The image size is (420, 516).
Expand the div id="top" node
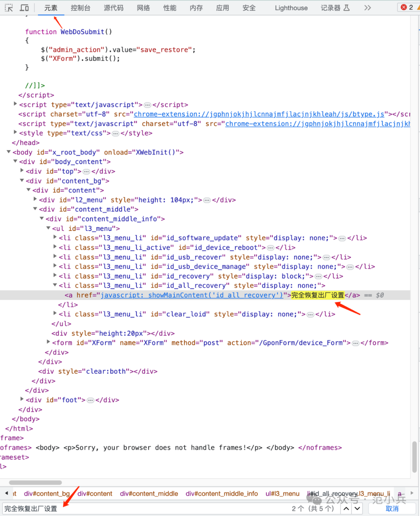click(22, 171)
